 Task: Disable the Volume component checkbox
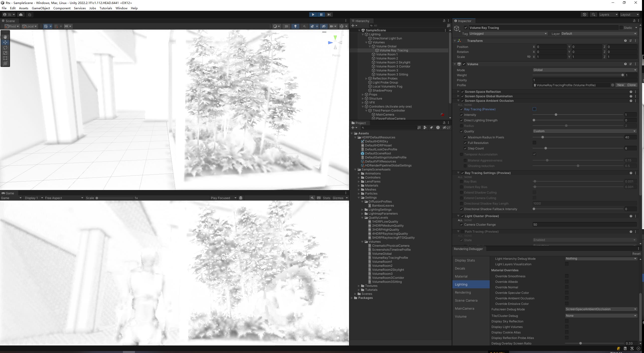(464, 64)
